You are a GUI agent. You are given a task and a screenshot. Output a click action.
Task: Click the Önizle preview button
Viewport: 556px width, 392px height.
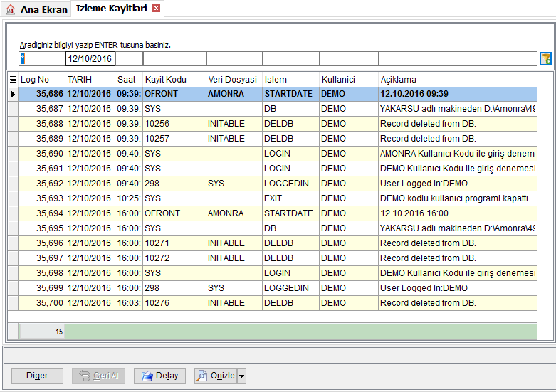tap(216, 376)
